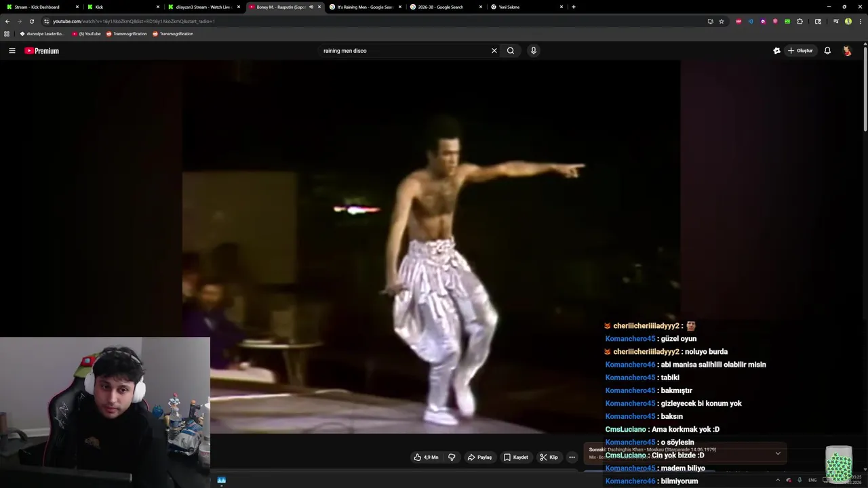Open Chrome three-dot menu
This screenshot has height=488, width=868.
point(859,21)
